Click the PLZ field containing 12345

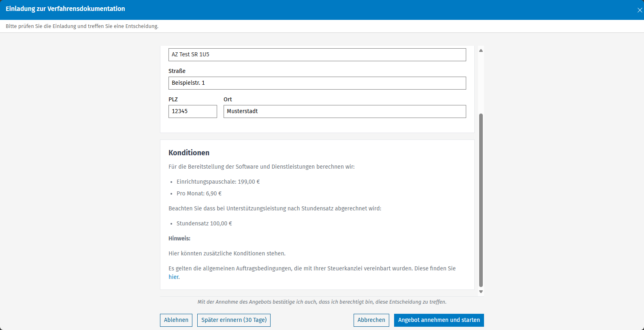[193, 111]
